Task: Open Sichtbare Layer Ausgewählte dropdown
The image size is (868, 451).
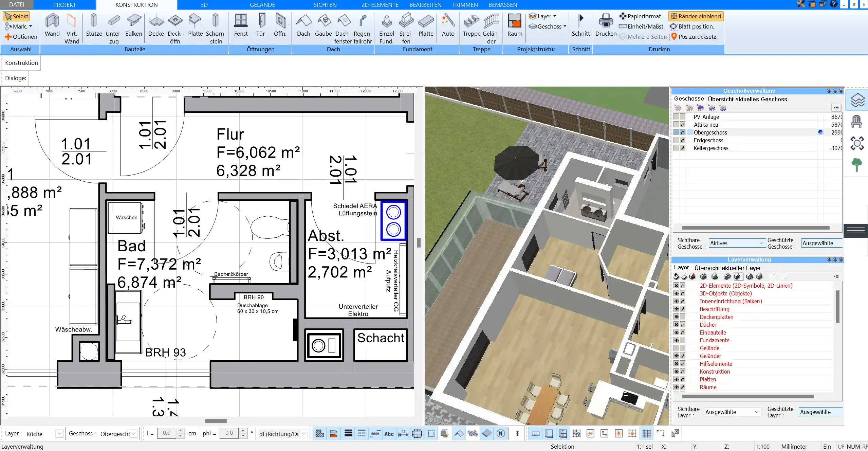Action: pyautogui.click(x=732, y=412)
